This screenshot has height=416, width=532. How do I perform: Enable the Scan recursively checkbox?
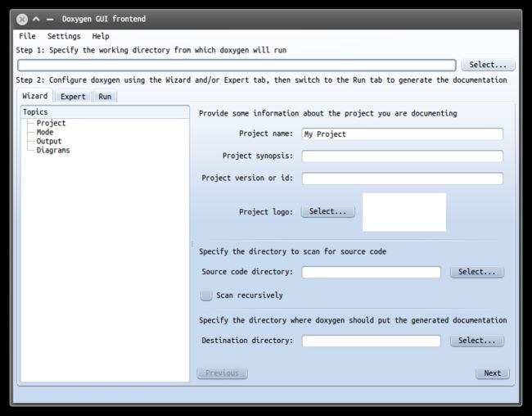click(x=206, y=295)
